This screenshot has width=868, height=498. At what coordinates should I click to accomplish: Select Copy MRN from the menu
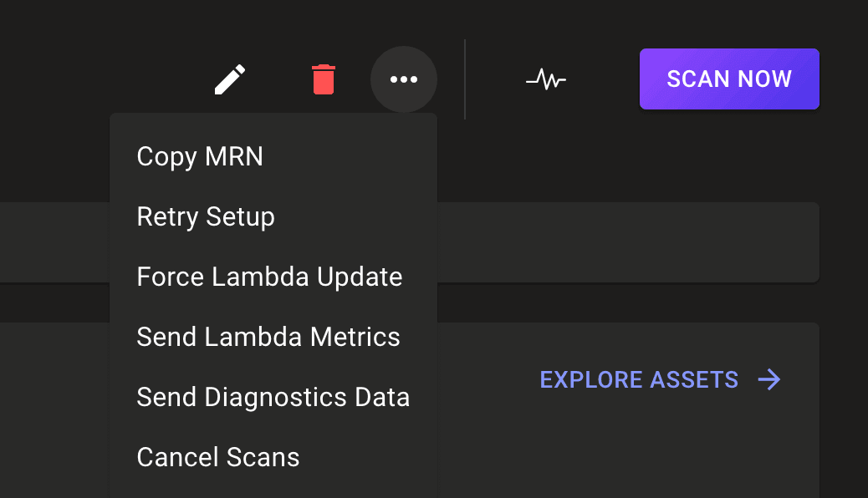(200, 156)
